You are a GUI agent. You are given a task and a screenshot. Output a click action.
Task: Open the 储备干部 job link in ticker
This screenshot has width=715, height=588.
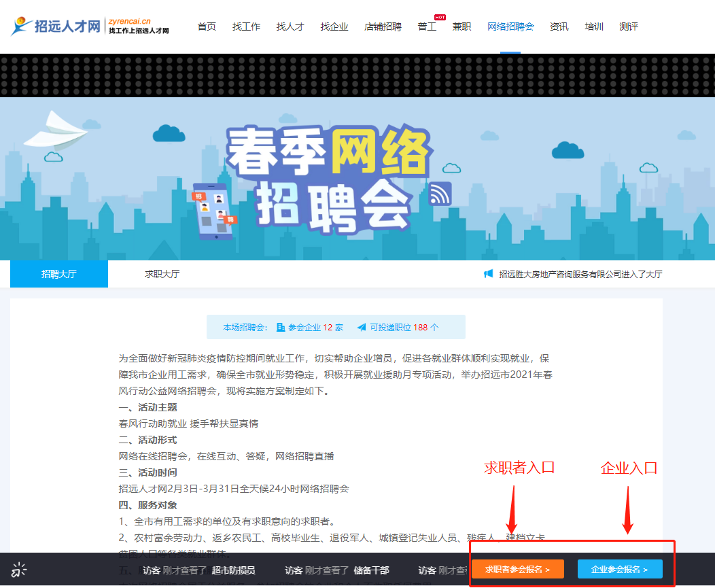(371, 570)
